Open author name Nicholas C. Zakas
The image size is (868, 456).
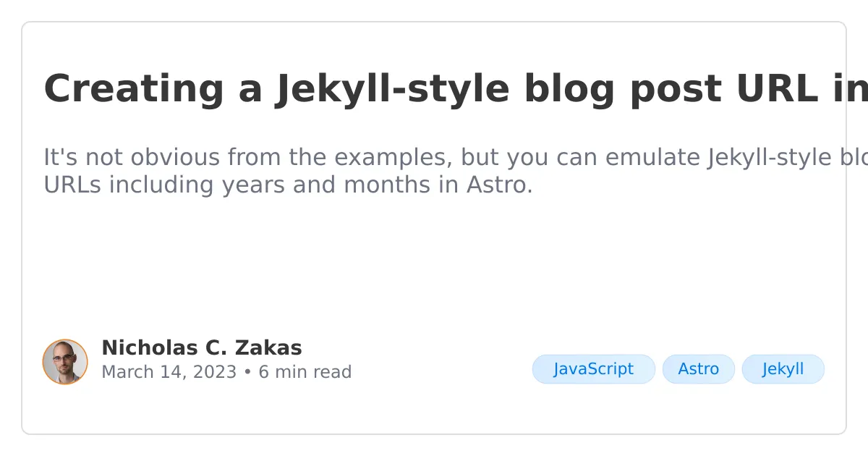click(x=201, y=348)
